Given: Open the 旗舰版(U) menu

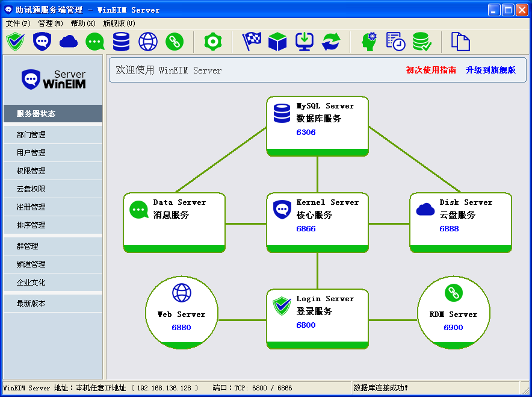Looking at the screenshot, I should (x=119, y=23).
